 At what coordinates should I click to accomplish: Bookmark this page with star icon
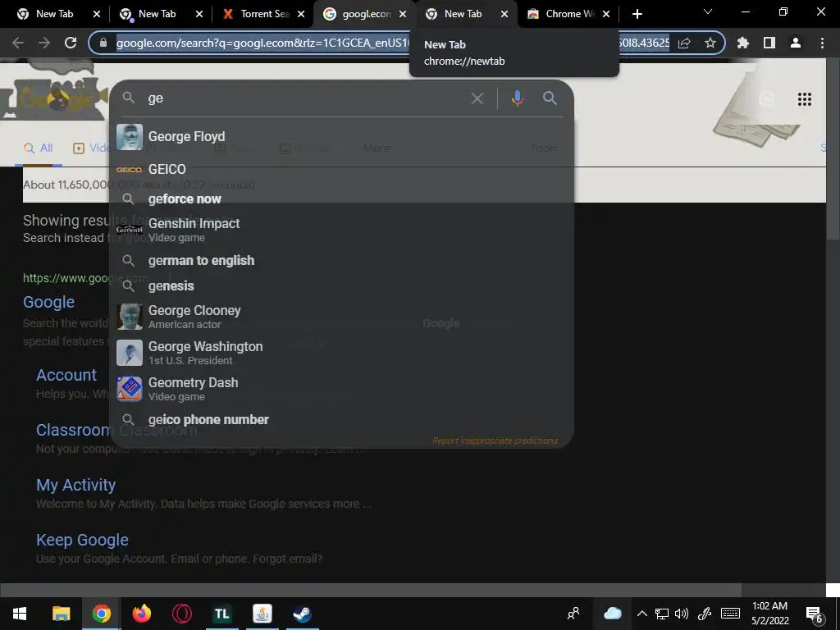[710, 43]
